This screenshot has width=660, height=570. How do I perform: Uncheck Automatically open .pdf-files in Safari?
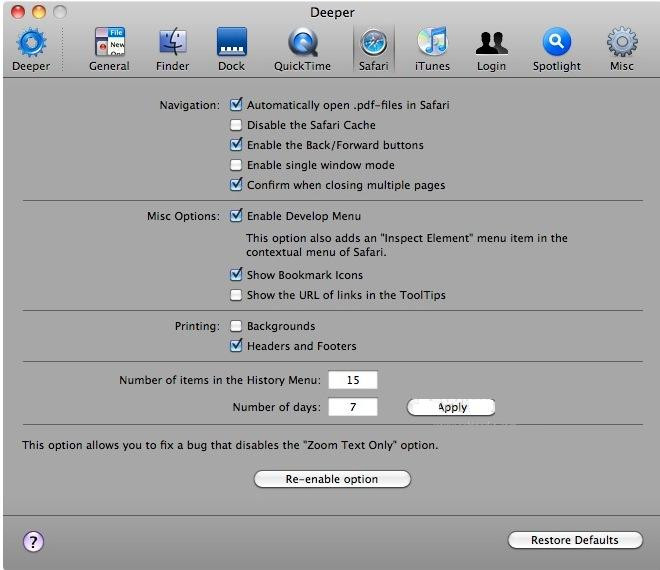coord(236,105)
